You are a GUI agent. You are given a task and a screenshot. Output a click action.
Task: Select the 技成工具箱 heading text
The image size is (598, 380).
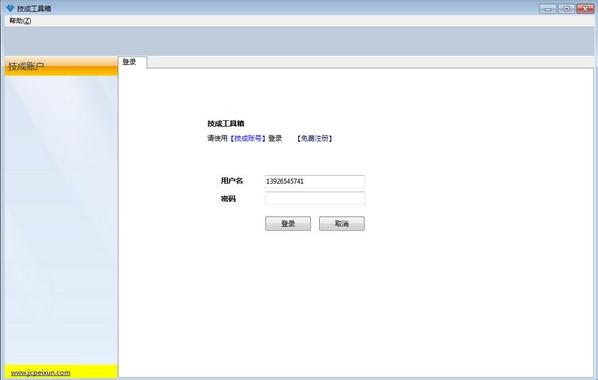[226, 124]
